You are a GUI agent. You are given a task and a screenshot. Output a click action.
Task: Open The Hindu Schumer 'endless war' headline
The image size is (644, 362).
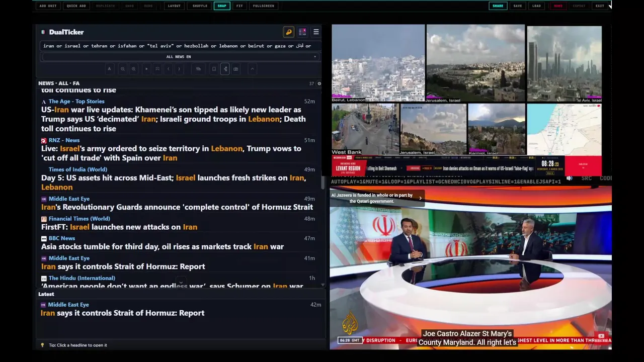(172, 286)
